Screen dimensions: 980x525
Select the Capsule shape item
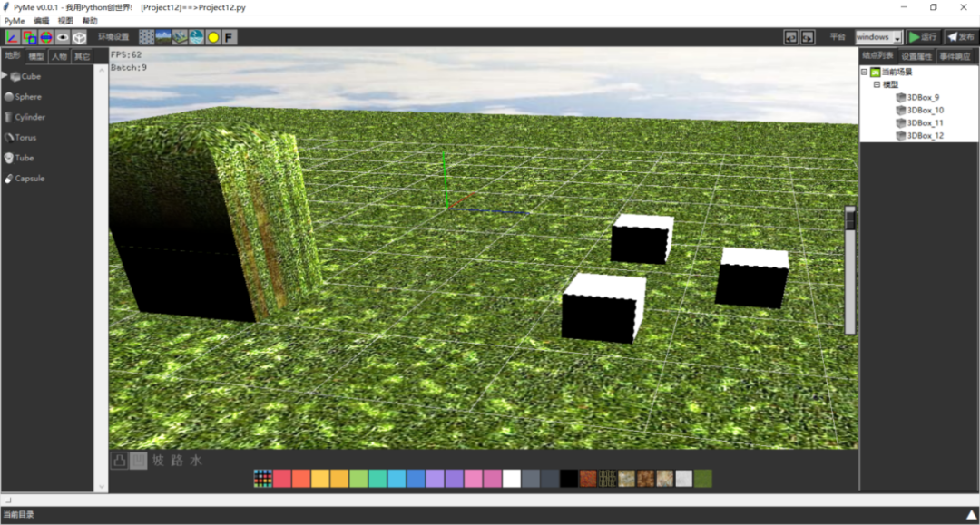pos(24,179)
